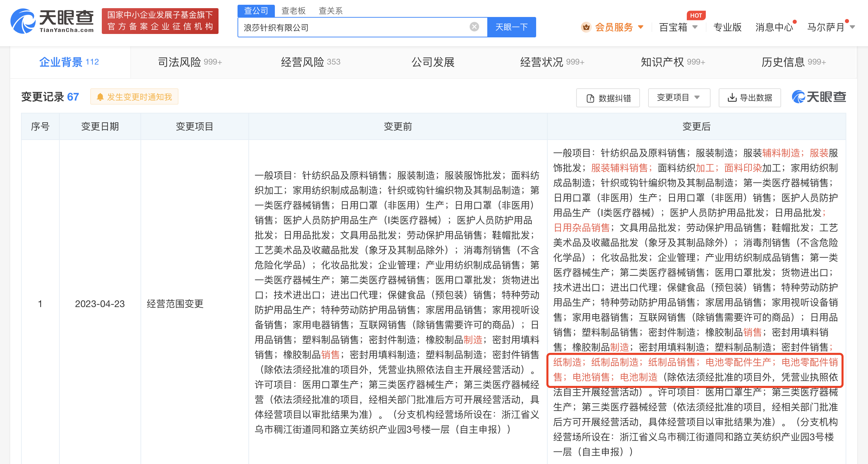The height and width of the screenshot is (464, 868).
Task: Open the 司法风险 tab
Action: pyautogui.click(x=190, y=62)
